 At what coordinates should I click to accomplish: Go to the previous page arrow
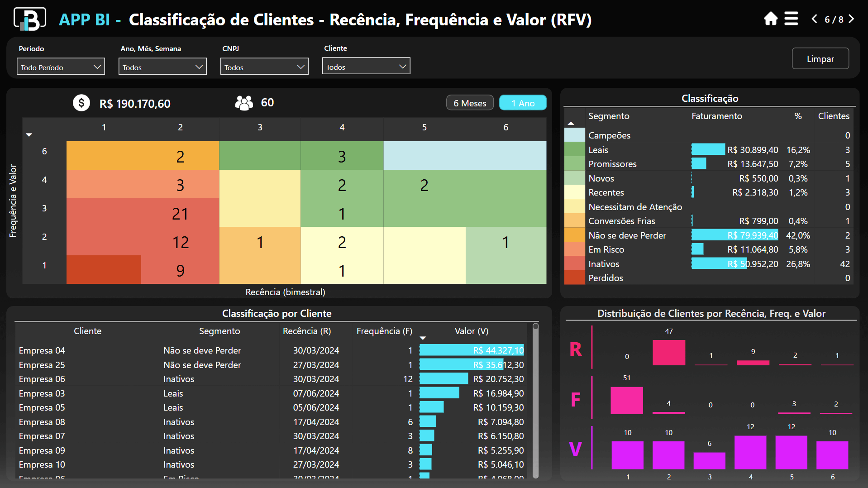click(814, 19)
